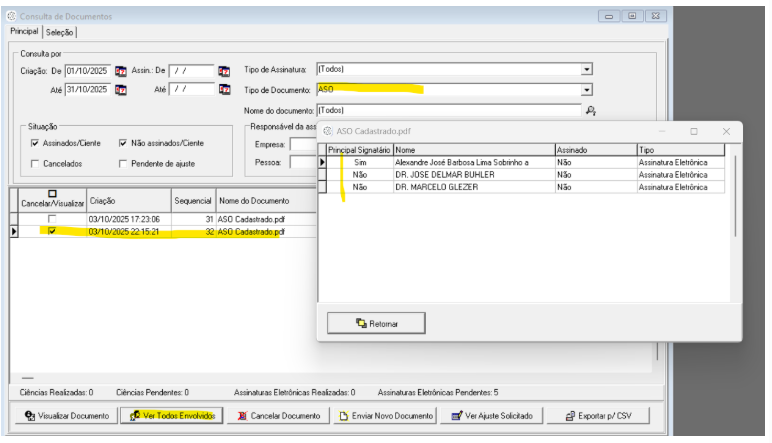
Task: Select the Principal tab
Action: coord(24,32)
